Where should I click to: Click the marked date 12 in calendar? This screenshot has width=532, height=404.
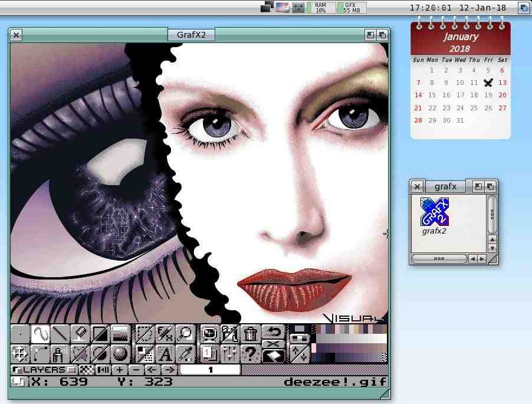tap(488, 83)
